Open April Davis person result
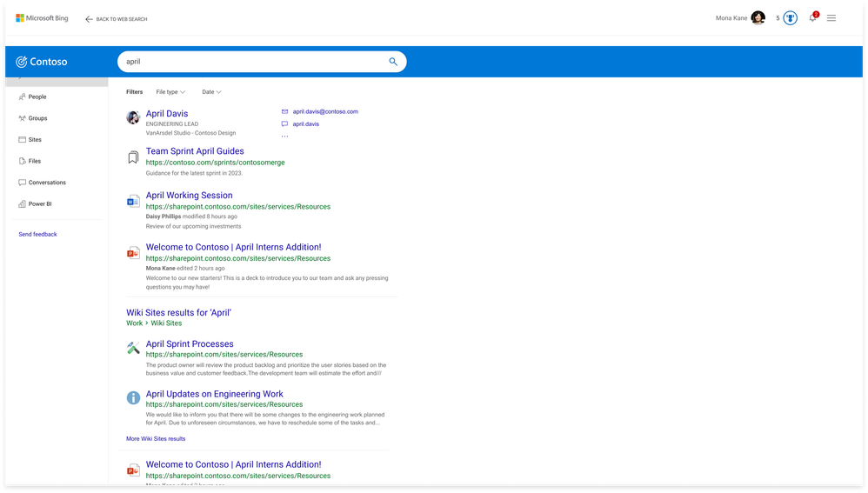This screenshot has height=493, width=868. pyautogui.click(x=167, y=113)
